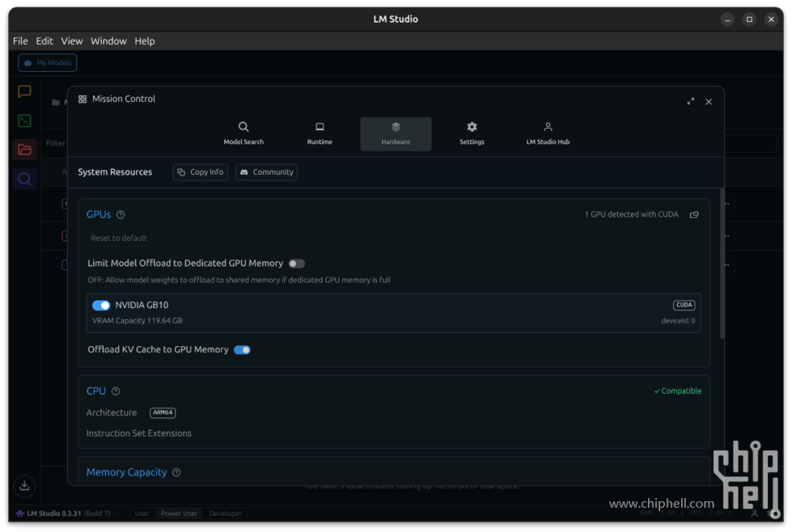792x532 pixels.
Task: Click the Mission Control vertical scrollbar
Action: [722, 267]
